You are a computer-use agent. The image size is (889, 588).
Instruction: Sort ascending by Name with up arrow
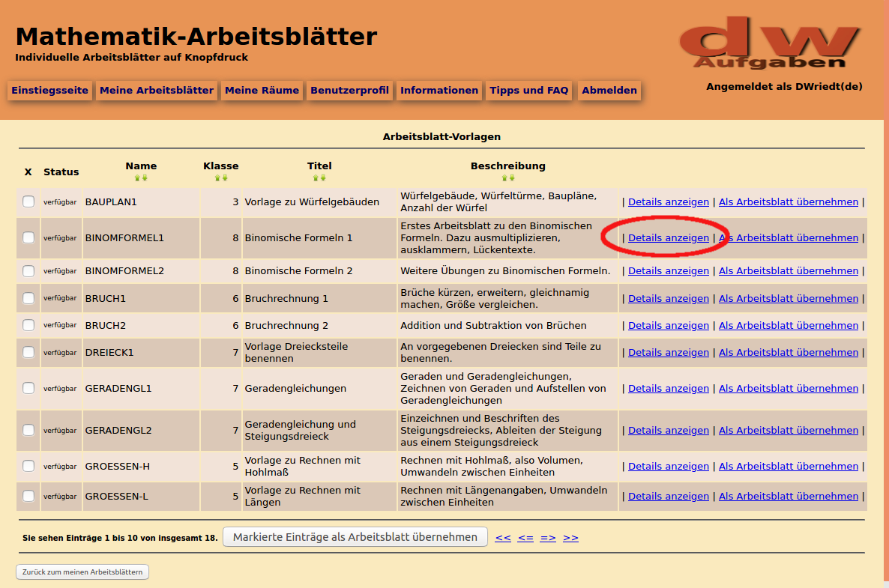[x=137, y=178]
